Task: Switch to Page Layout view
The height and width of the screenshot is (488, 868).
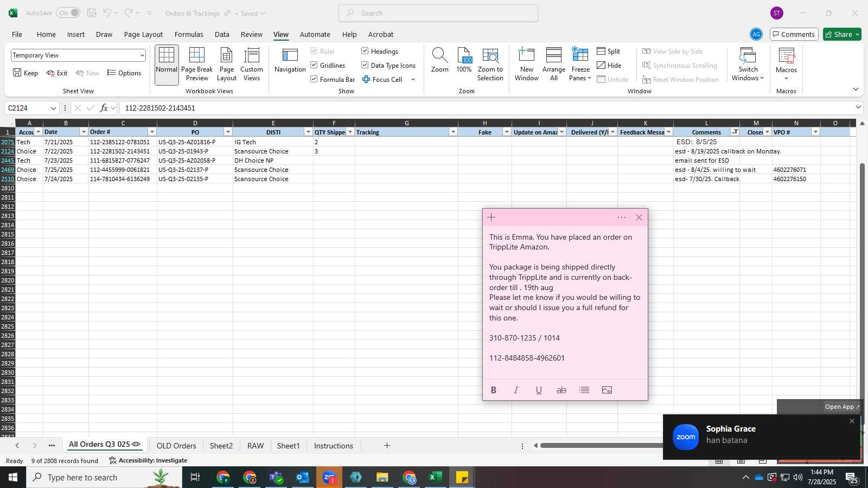Action: [226, 65]
